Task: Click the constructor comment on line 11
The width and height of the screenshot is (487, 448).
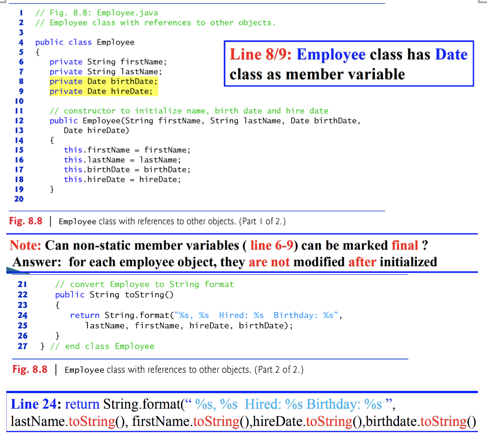Action: pos(189,111)
